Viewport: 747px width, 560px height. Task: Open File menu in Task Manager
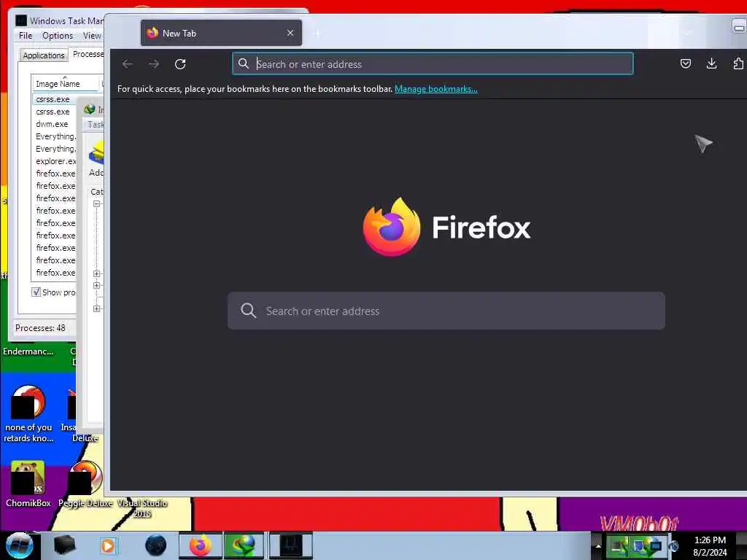26,36
